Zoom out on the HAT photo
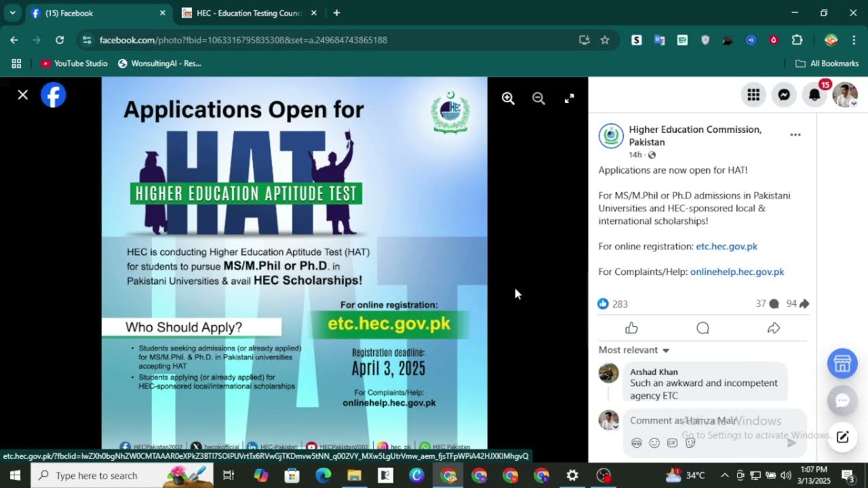The width and height of the screenshot is (868, 488). [538, 98]
